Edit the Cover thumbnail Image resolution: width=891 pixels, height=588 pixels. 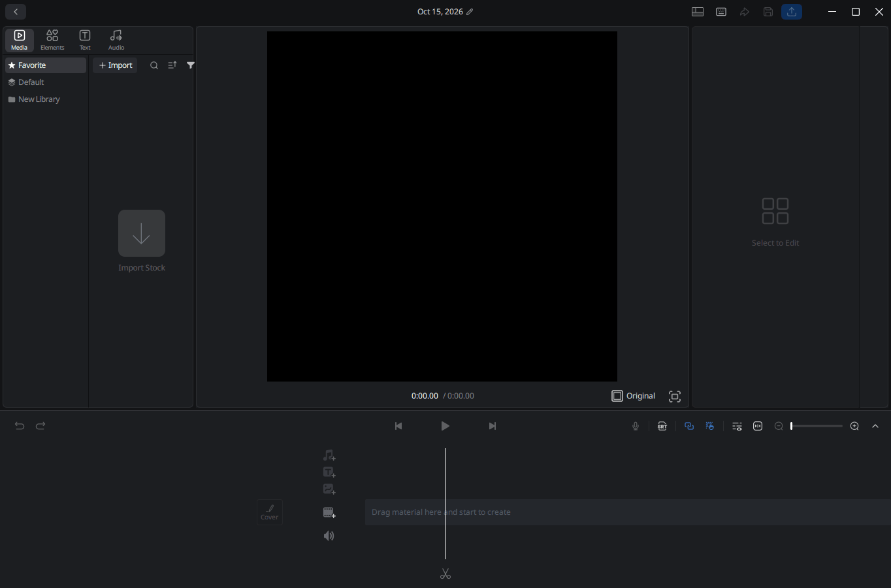[x=270, y=512]
